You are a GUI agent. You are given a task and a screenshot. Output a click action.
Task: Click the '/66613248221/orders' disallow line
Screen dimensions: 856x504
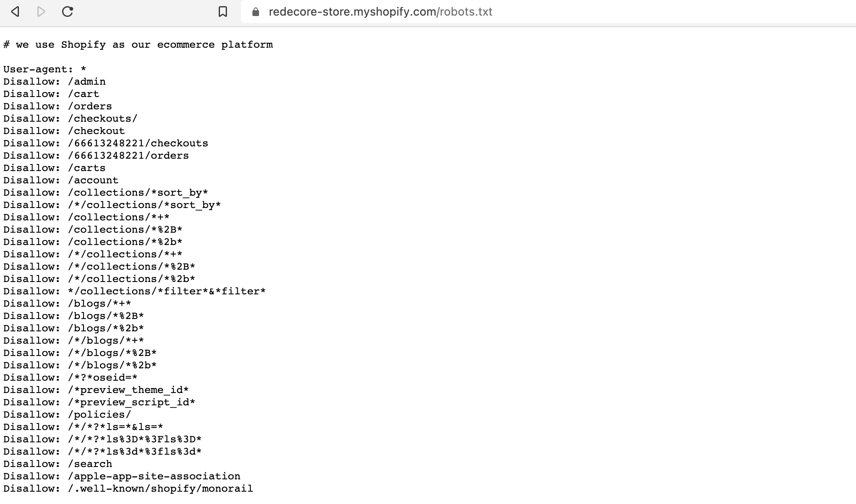[x=96, y=155]
